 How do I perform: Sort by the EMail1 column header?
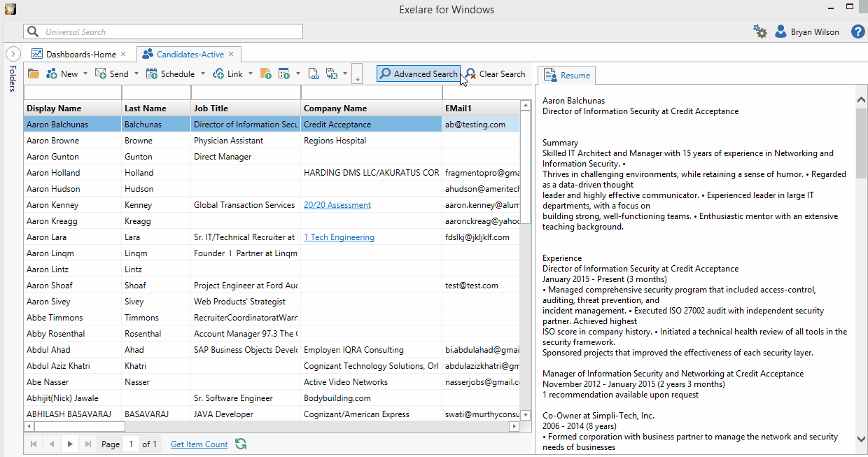(481, 108)
